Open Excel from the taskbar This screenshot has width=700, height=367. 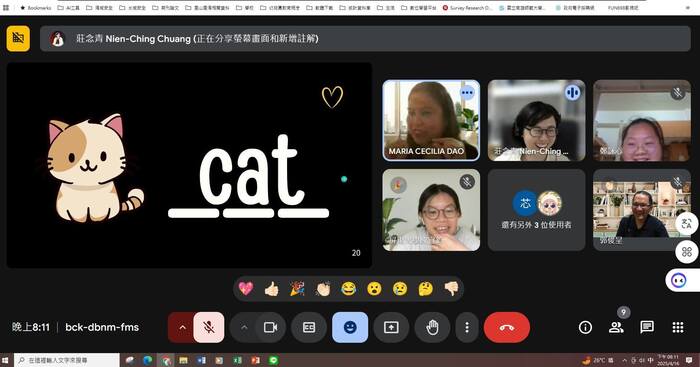[x=237, y=360]
